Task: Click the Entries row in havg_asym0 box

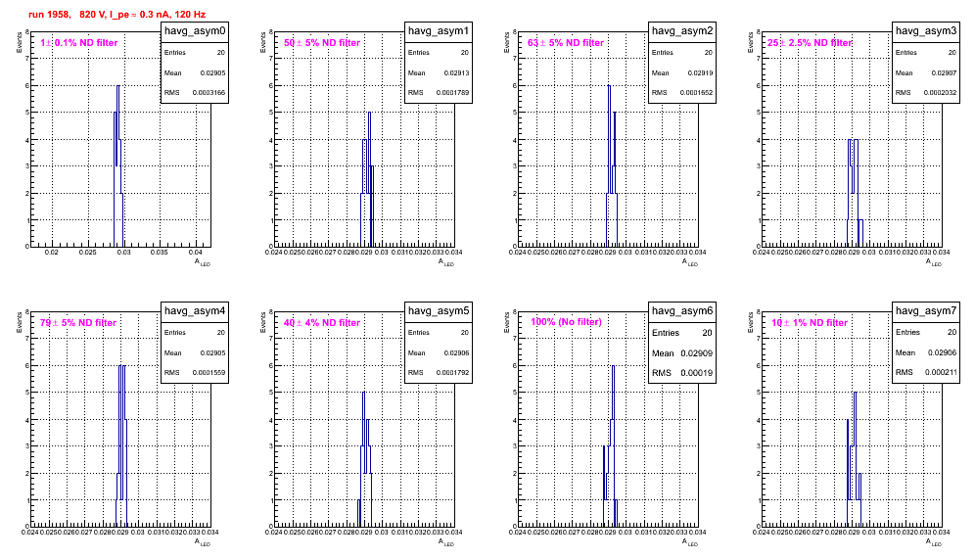Action: (195, 53)
